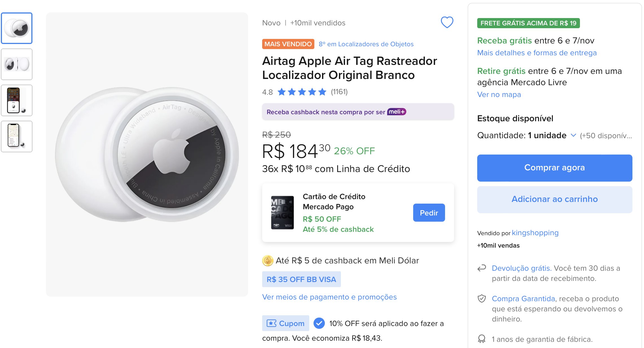Click the Compra Garantida shield icon
The width and height of the screenshot is (644, 348).
pyautogui.click(x=482, y=298)
